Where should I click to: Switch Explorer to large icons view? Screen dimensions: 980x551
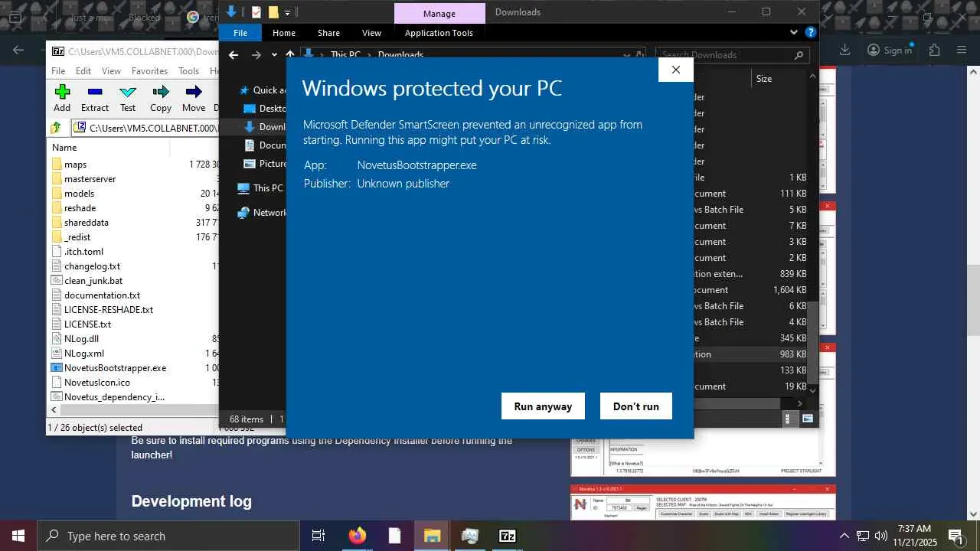tap(807, 419)
